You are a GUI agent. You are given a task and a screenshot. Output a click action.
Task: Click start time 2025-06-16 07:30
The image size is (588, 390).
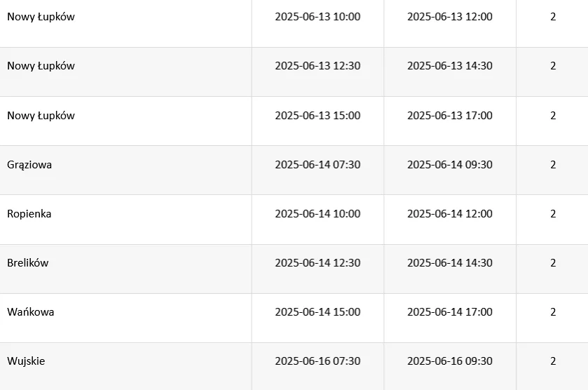[x=317, y=361]
